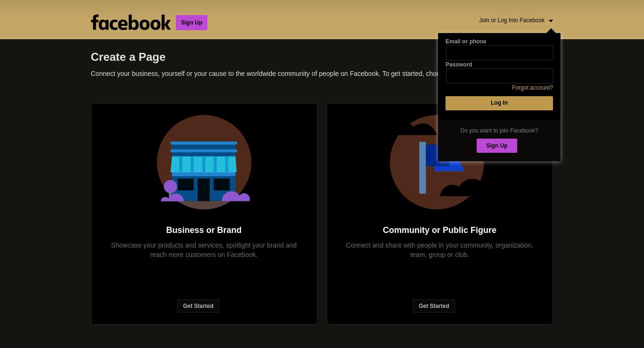This screenshot has height=348, width=644.
Task: Click the dropdown arrow next to Join or Log Into Facebook
Action: [551, 21]
